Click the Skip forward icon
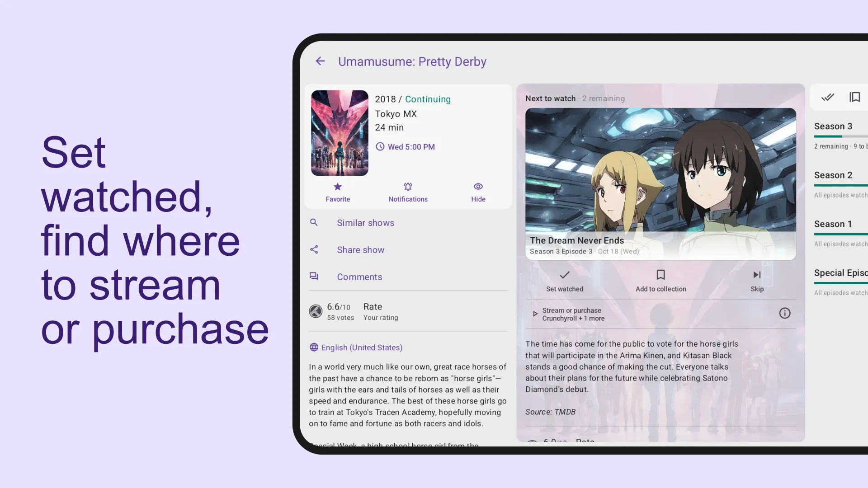Image resolution: width=868 pixels, height=488 pixels. pos(756,275)
